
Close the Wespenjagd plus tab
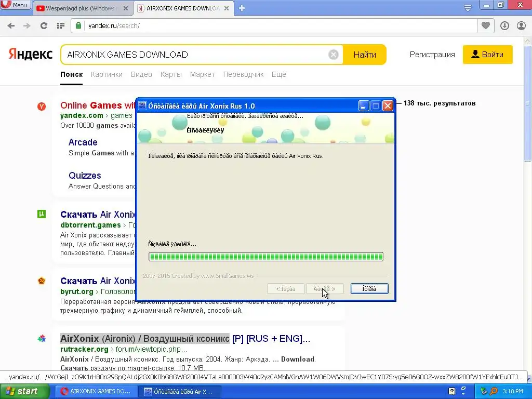126,8
